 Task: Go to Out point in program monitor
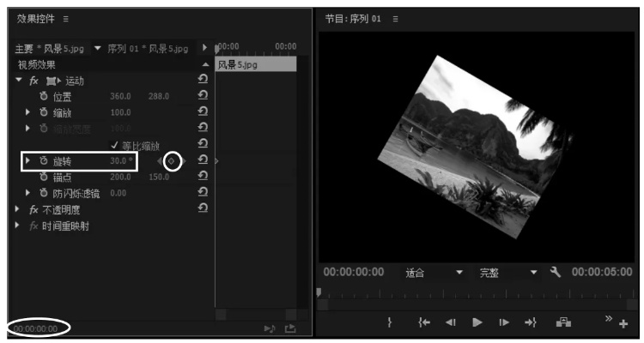pos(531,322)
